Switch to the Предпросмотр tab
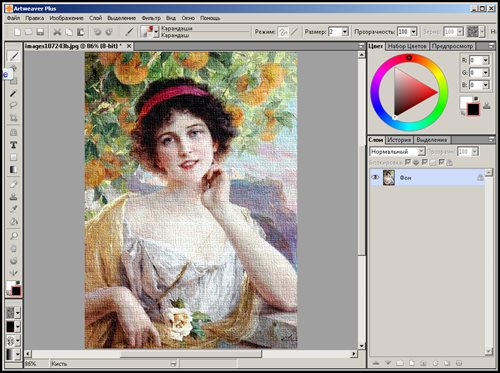The height and width of the screenshot is (373, 500). (x=452, y=46)
